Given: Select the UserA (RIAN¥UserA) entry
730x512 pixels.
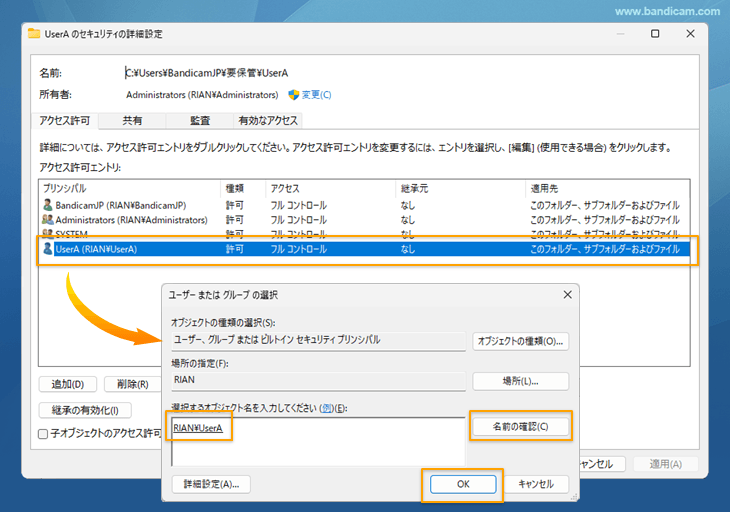Looking at the screenshot, I should pyautogui.click(x=364, y=249).
